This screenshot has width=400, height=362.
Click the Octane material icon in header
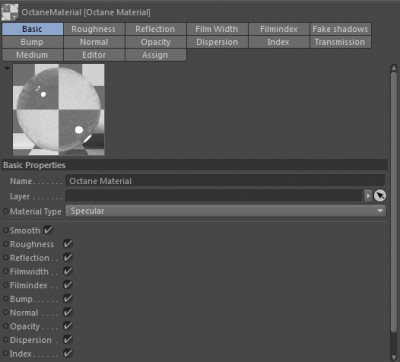coord(10,12)
